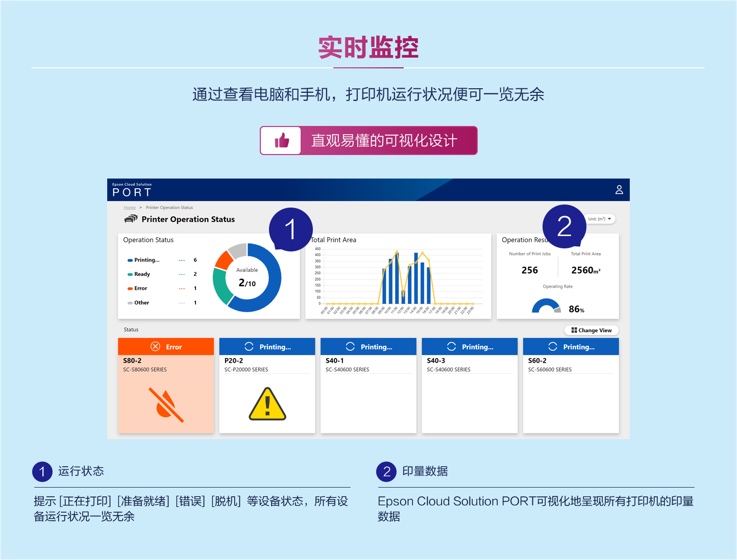Viewport: 737px width, 560px height.
Task: Click the Change View button
Action: point(592,330)
